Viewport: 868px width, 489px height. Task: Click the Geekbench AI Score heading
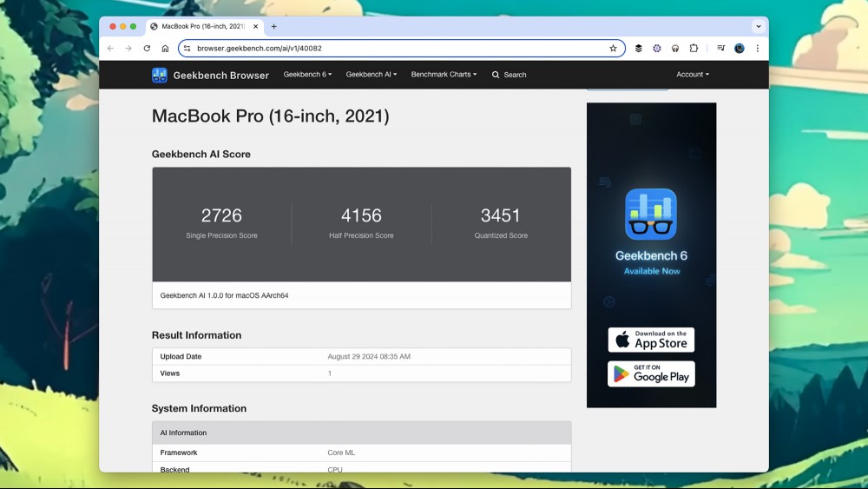click(x=201, y=154)
